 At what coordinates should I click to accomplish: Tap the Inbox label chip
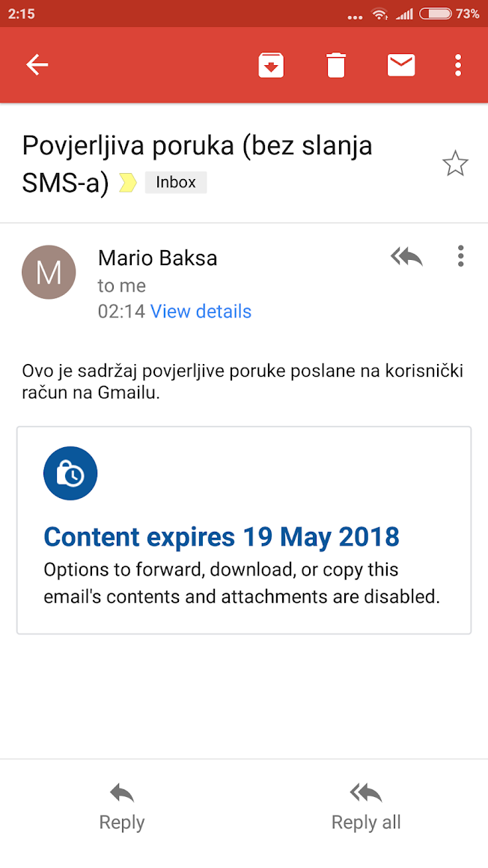[x=176, y=182]
